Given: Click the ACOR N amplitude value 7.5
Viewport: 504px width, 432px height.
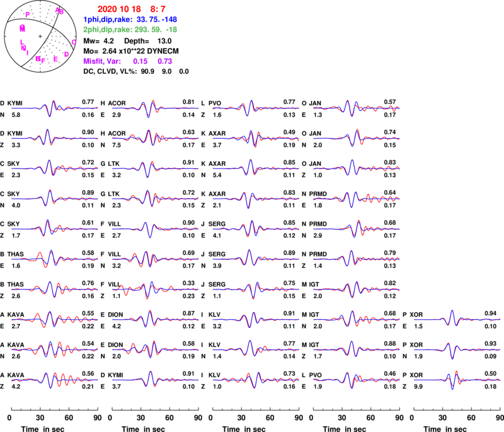Looking at the screenshot, I should coord(117,145).
